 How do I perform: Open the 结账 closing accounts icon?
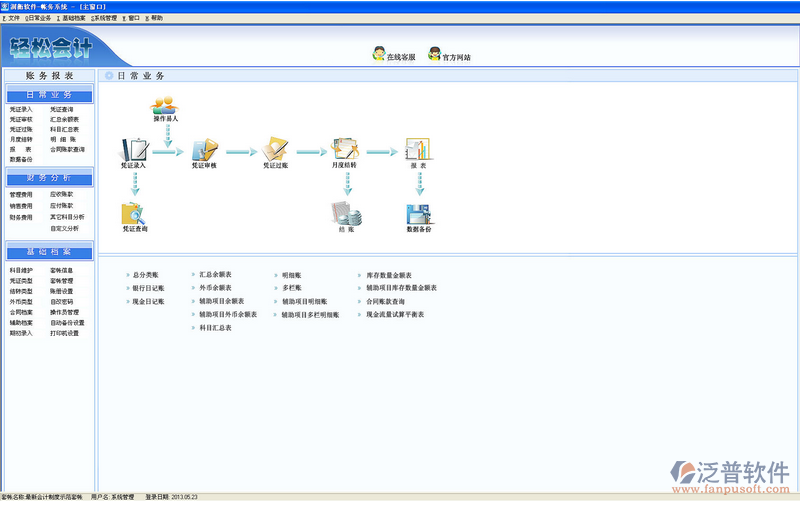[347, 214]
